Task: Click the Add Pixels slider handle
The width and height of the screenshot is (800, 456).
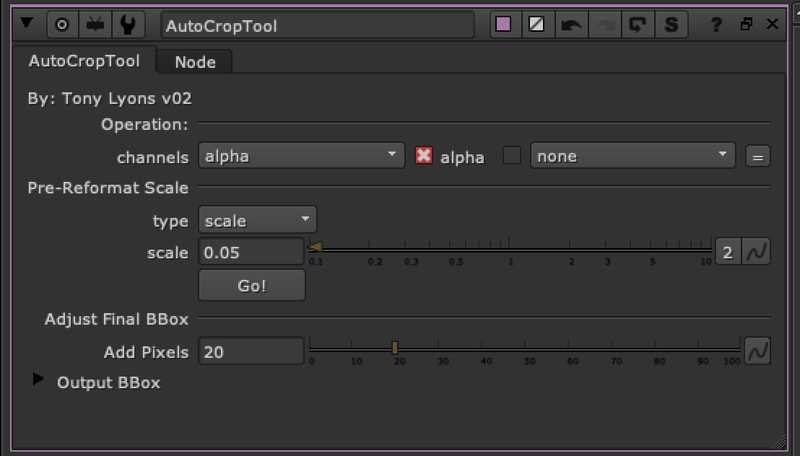Action: pos(395,348)
